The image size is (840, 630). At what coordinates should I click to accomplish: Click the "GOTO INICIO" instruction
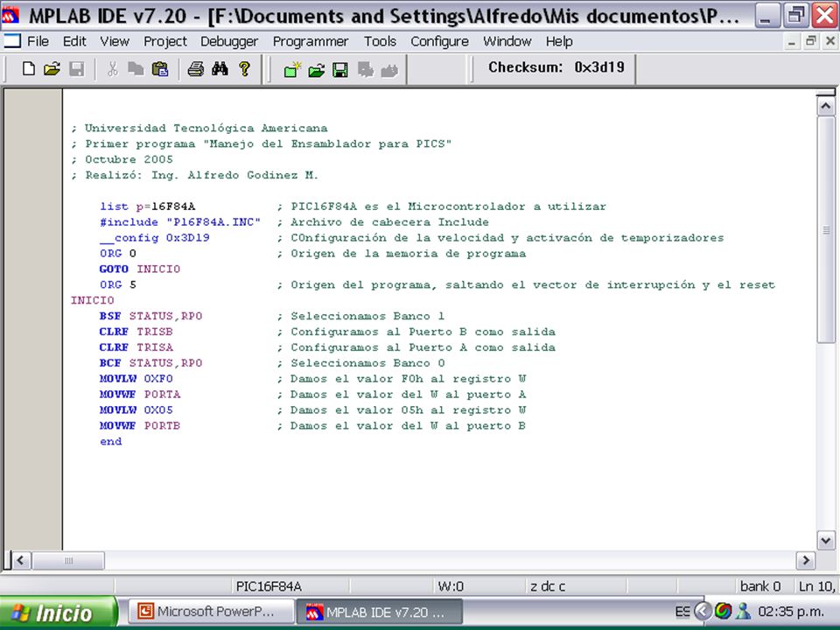[x=139, y=269]
